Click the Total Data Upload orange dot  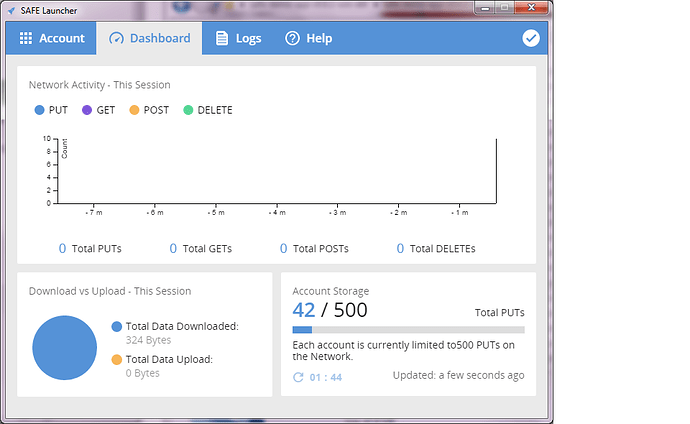117,359
